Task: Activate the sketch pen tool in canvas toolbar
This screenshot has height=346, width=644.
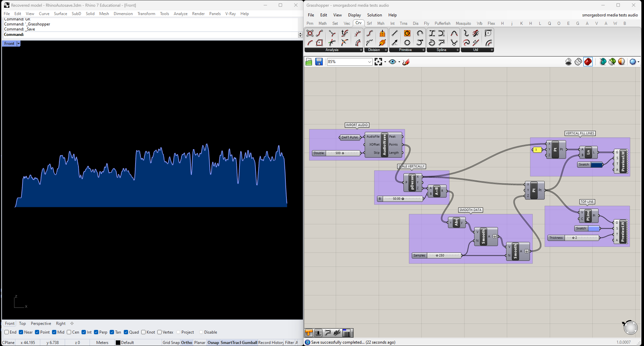Action: pos(406,62)
